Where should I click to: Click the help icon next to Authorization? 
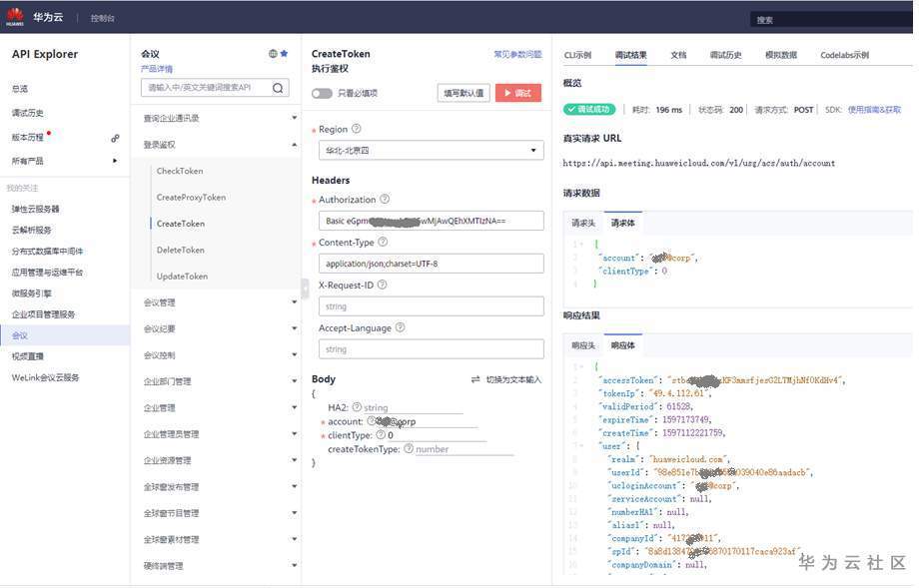click(385, 199)
